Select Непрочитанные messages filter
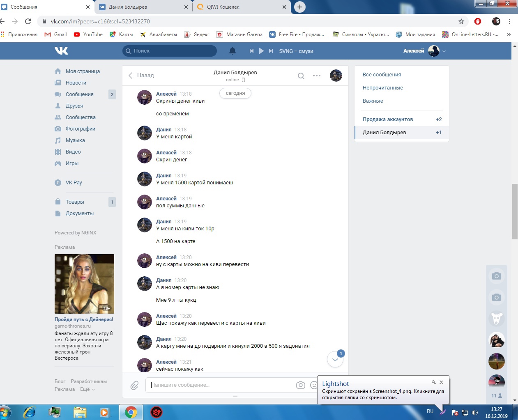Image resolution: width=518 pixels, height=420 pixels. point(382,88)
